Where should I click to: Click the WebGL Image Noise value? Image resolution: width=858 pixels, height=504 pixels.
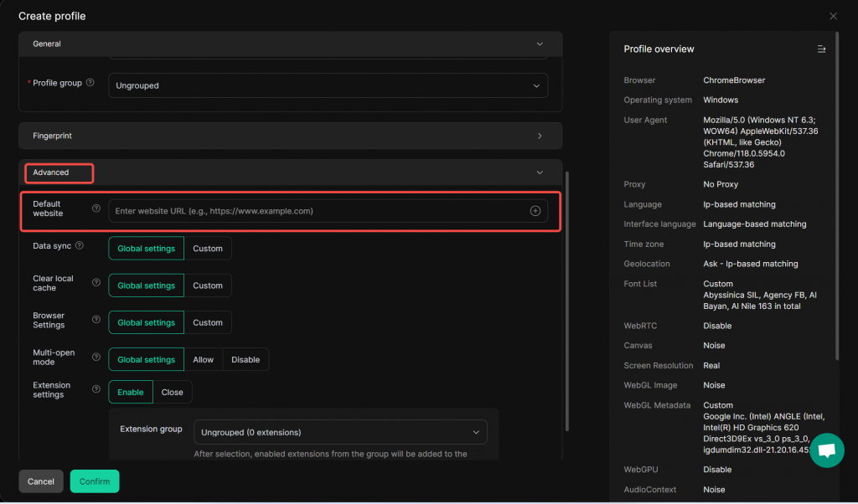714,385
